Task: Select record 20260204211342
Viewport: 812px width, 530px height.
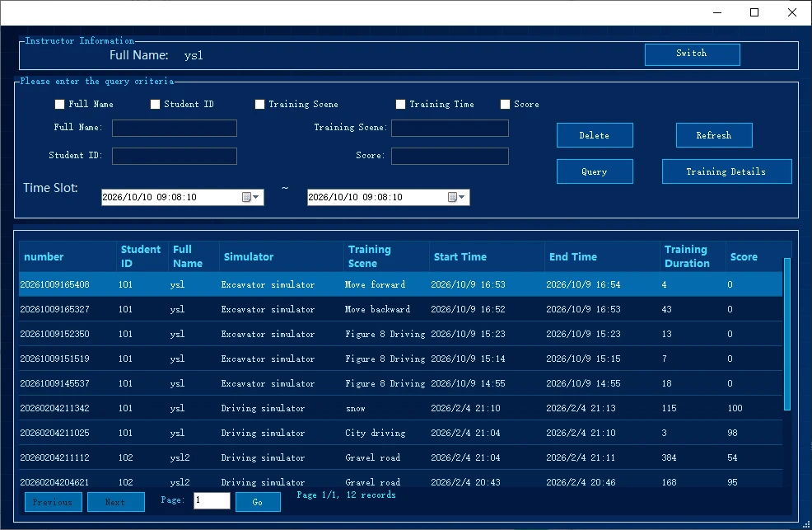Action: (401, 408)
